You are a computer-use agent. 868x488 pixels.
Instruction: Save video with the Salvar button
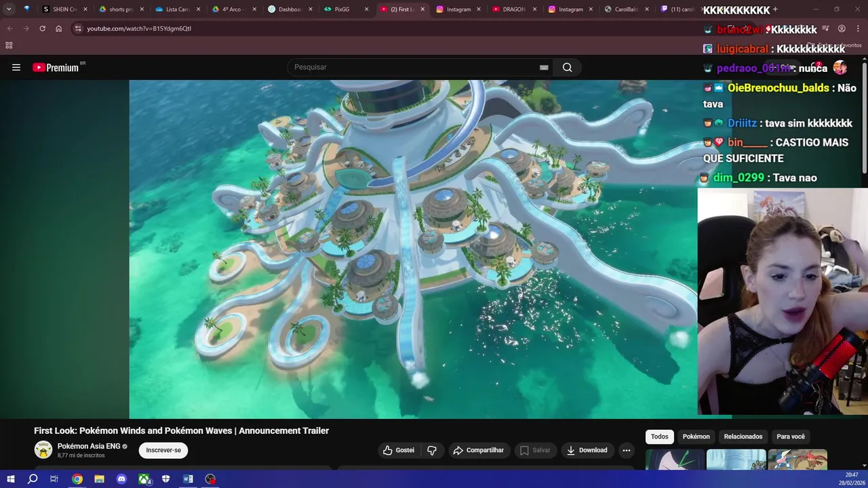click(535, 450)
